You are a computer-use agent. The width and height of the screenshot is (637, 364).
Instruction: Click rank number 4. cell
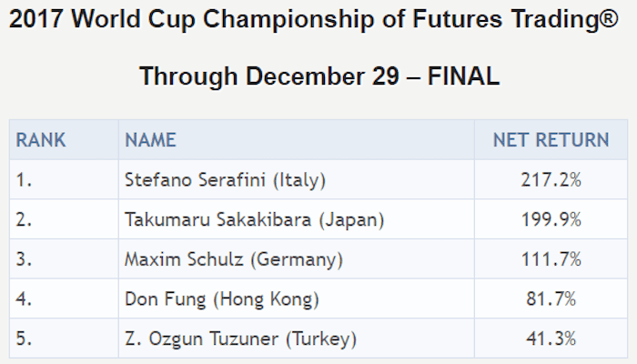coord(64,298)
